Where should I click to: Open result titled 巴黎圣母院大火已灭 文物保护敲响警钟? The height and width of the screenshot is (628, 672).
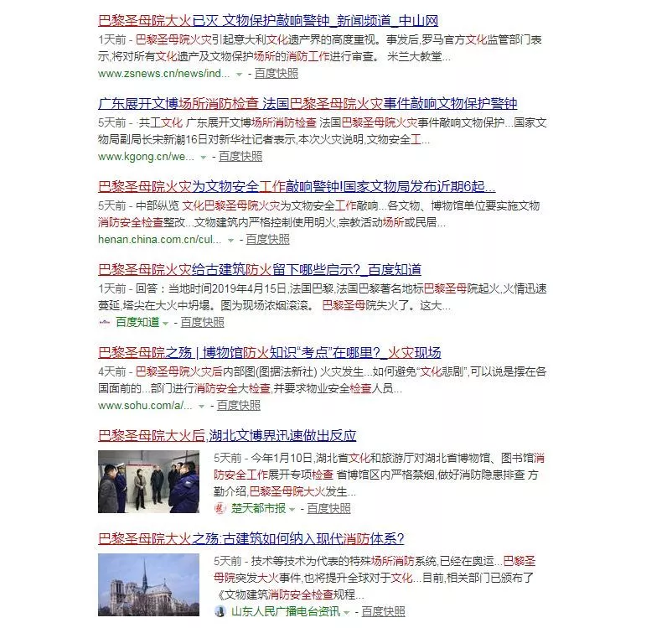click(x=268, y=20)
